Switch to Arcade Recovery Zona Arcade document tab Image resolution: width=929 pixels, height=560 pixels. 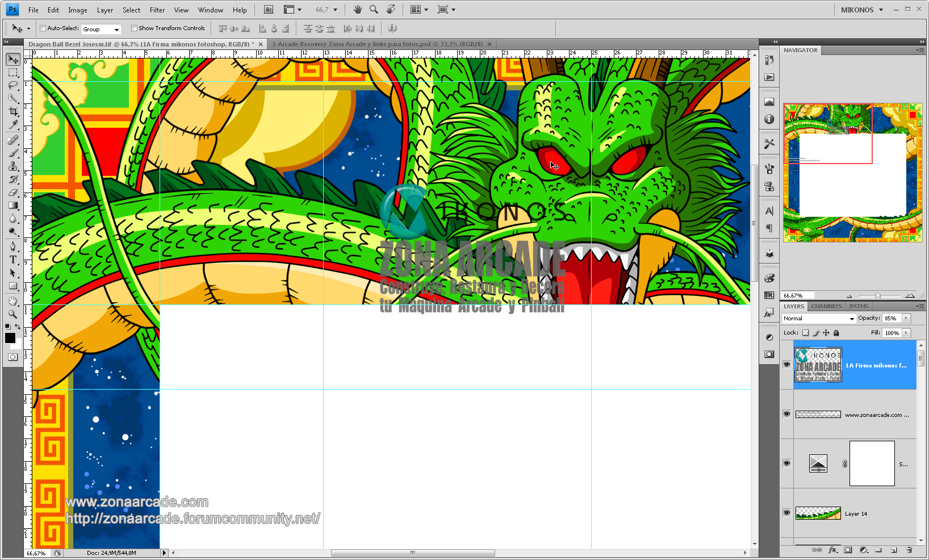pyautogui.click(x=378, y=44)
